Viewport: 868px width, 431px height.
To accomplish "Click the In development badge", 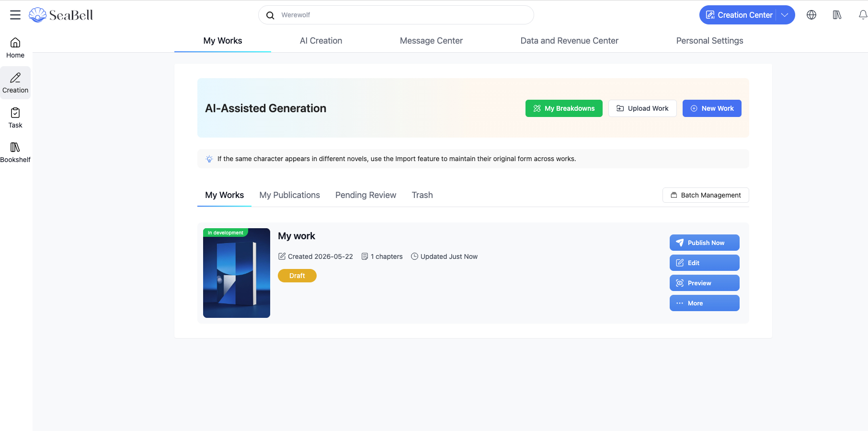I will point(226,233).
